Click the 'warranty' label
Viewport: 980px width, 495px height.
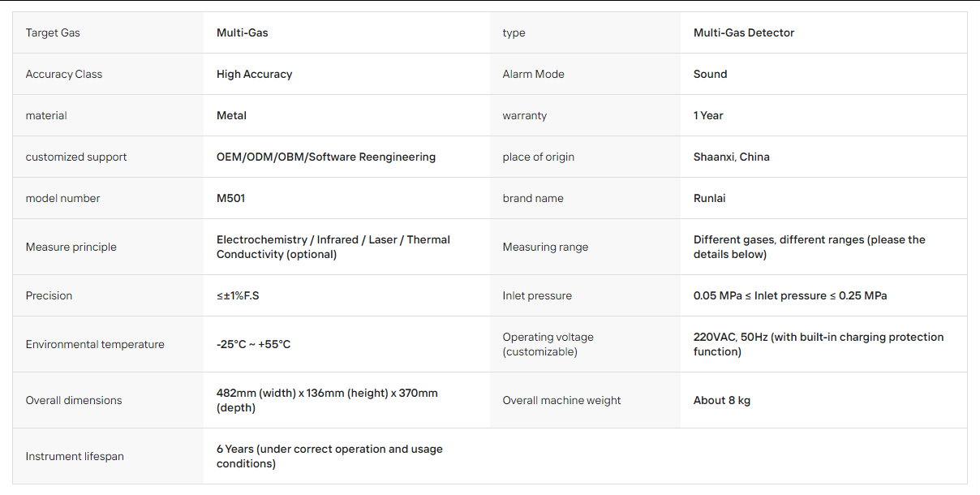[525, 115]
